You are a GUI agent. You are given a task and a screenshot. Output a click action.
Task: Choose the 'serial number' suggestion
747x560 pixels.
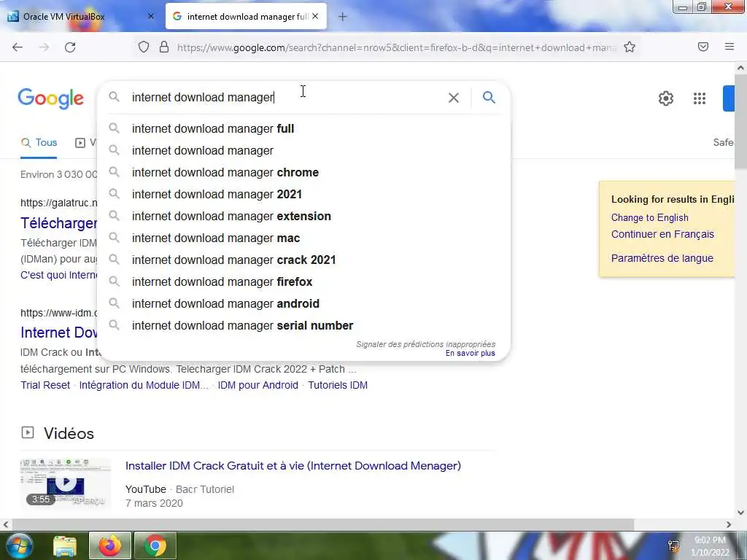[x=304, y=326]
